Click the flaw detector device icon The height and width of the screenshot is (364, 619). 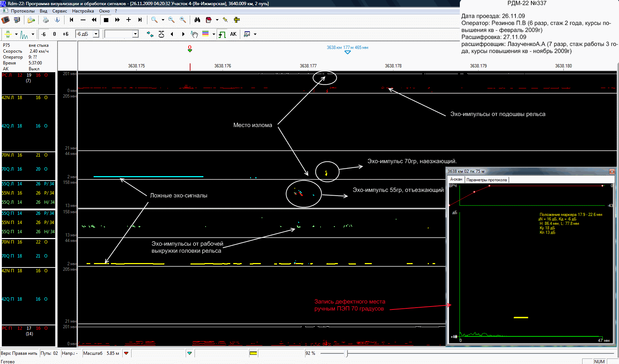click(x=6, y=20)
